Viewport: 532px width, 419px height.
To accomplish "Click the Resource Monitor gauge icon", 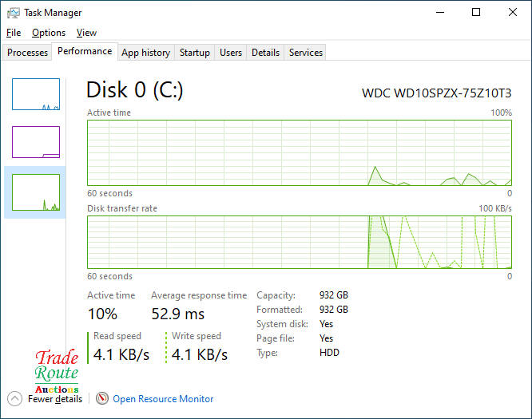I will 101,398.
